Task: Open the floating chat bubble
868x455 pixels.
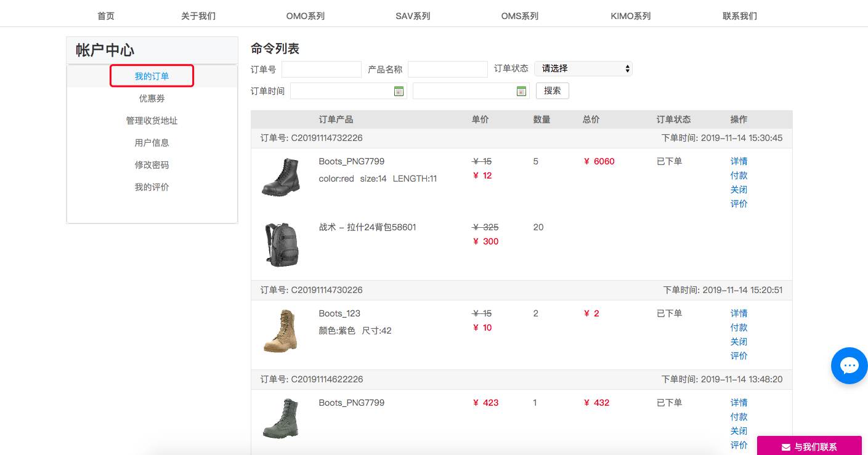Action: 849,365
